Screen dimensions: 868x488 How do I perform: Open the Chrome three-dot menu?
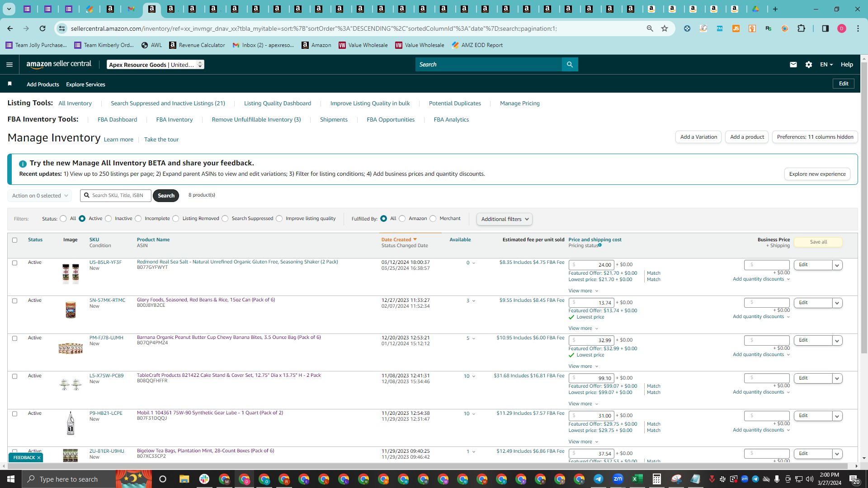click(x=858, y=28)
